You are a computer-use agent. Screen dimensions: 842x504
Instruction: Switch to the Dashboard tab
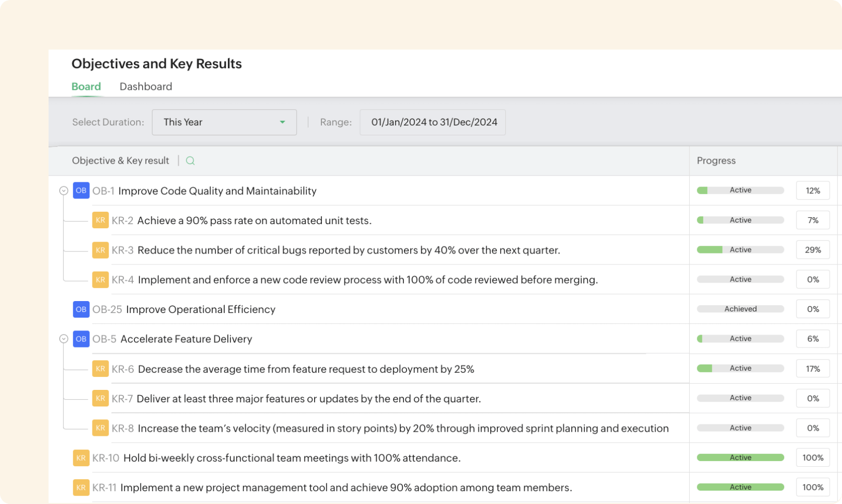tap(146, 87)
